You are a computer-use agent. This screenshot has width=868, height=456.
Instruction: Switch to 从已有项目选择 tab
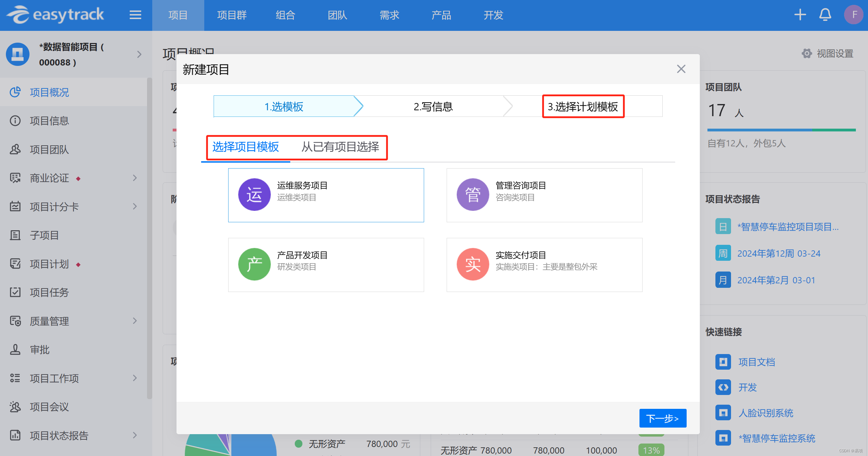(x=340, y=147)
